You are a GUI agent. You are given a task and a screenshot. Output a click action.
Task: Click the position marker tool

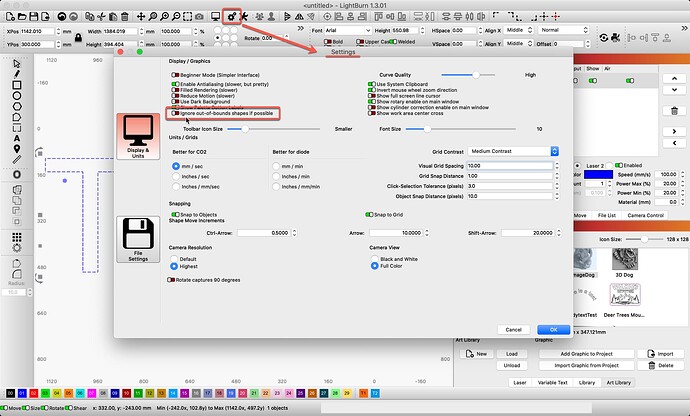point(17,160)
